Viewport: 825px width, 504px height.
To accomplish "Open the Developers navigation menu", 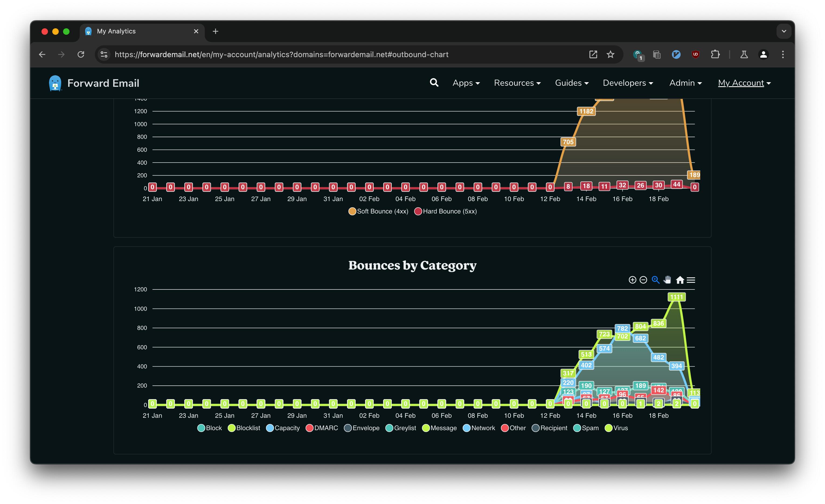I will [x=628, y=83].
